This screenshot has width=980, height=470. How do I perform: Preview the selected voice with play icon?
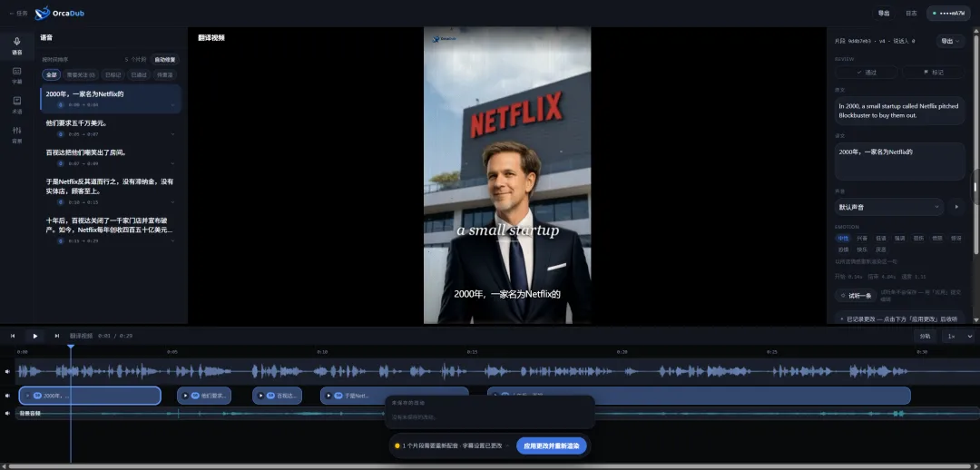pos(955,207)
